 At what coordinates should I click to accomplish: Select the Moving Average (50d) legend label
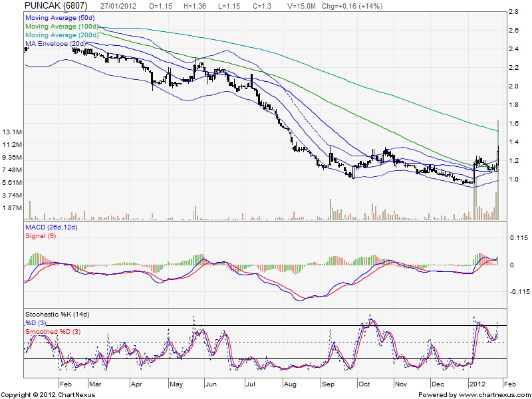point(61,19)
